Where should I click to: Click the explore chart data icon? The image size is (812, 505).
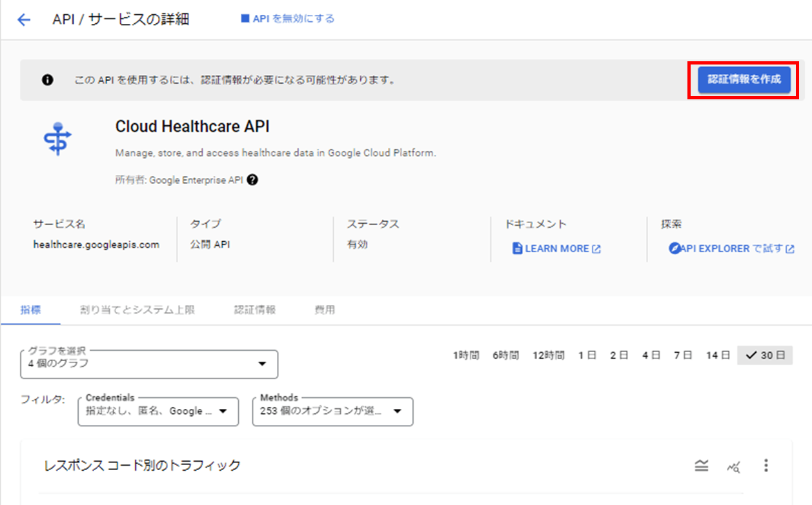[x=733, y=466]
